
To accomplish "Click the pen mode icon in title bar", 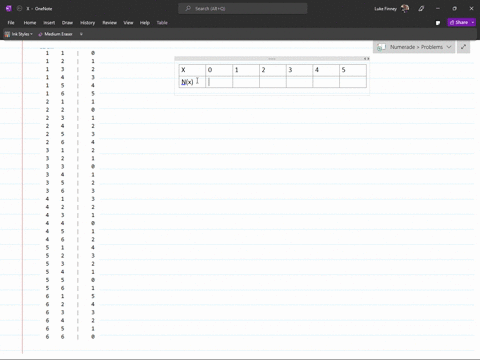I will [421, 9].
